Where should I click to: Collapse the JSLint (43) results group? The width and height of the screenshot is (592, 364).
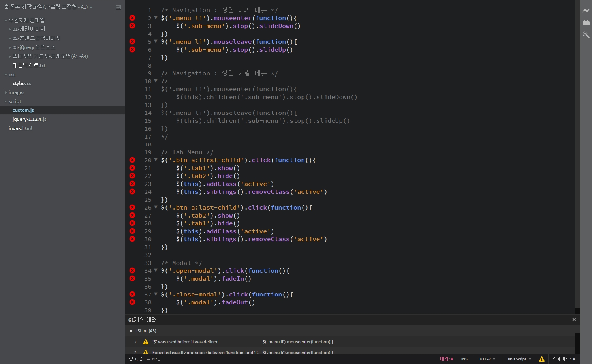131,331
